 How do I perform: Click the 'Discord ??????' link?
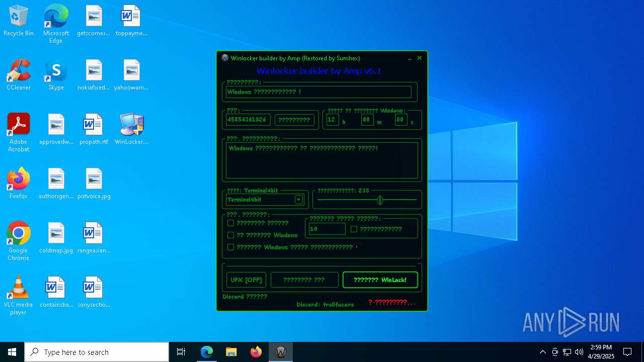(x=245, y=297)
